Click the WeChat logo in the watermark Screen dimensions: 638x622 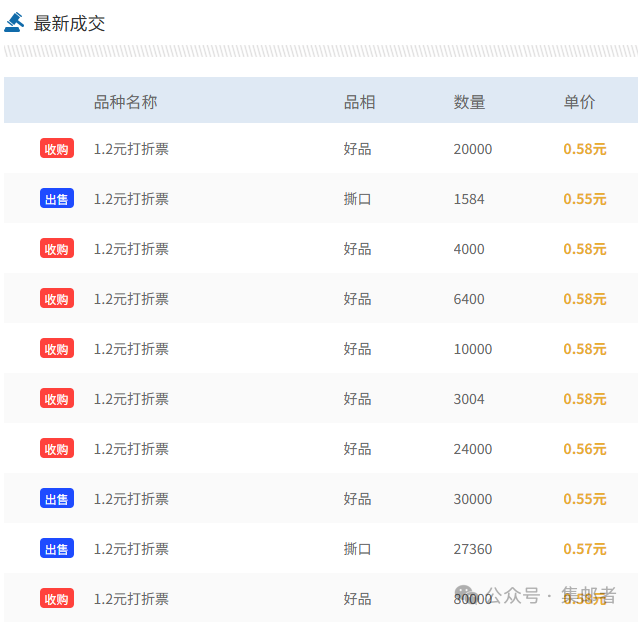pos(466,595)
